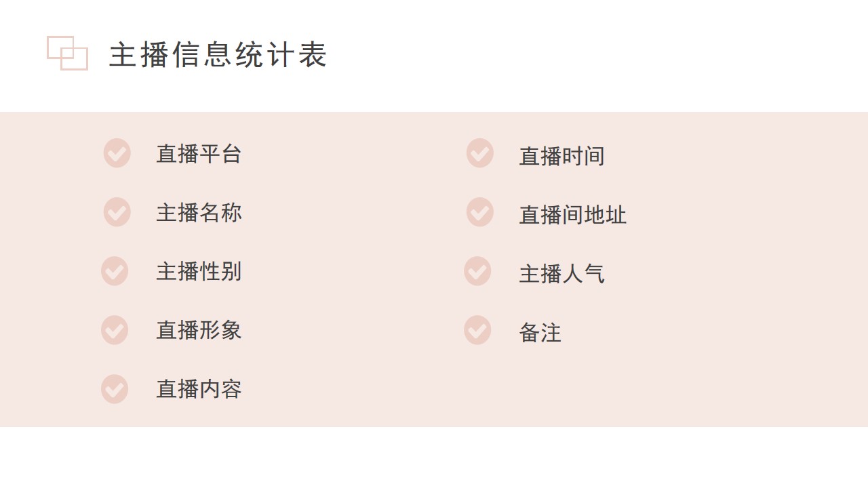
Task: Click on the 直播形象 text
Action: [199, 331]
